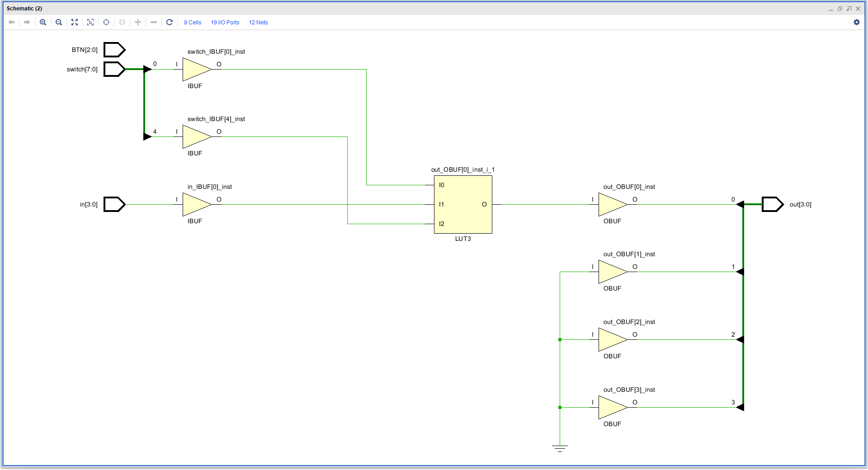Go forward to the next schematic view
The width and height of the screenshot is (868, 470).
(27, 22)
